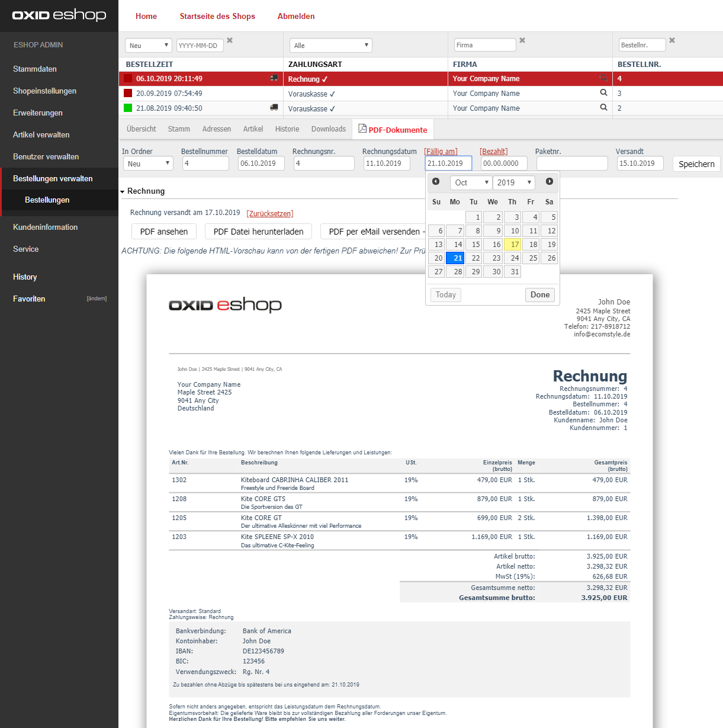This screenshot has height=728, width=723.
Task: Focus the Versandt date field
Action: [640, 163]
